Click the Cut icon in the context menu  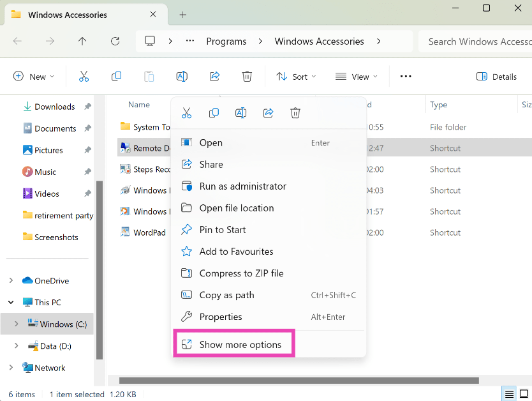(x=187, y=112)
